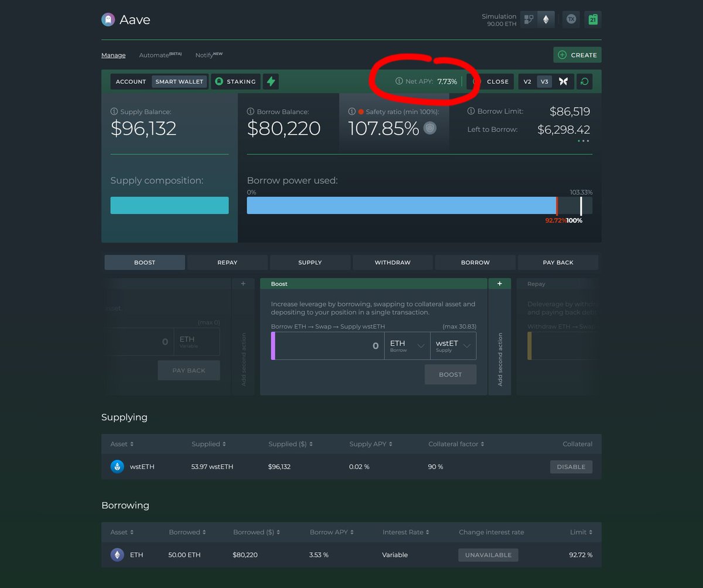Select the BOOST action tab
This screenshot has width=703, height=588.
pyautogui.click(x=145, y=262)
